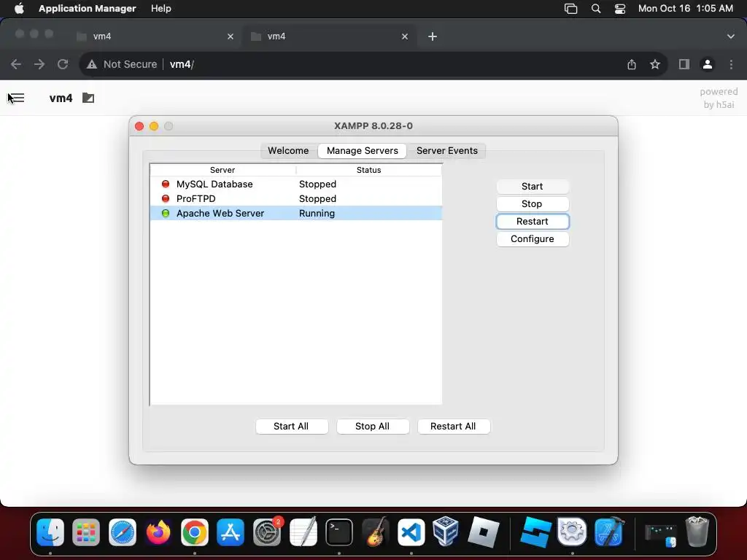Viewport: 747px width, 560px height.
Task: Click Stop All servers
Action: (x=372, y=426)
